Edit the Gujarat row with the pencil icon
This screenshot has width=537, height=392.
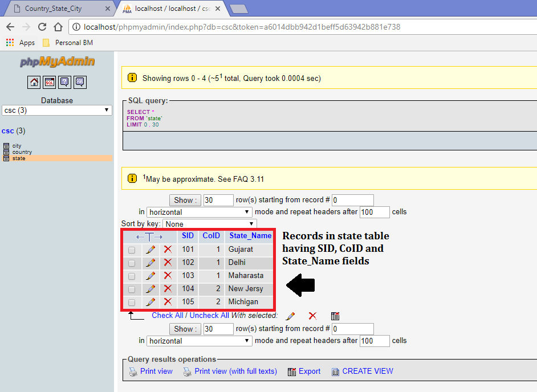[150, 249]
